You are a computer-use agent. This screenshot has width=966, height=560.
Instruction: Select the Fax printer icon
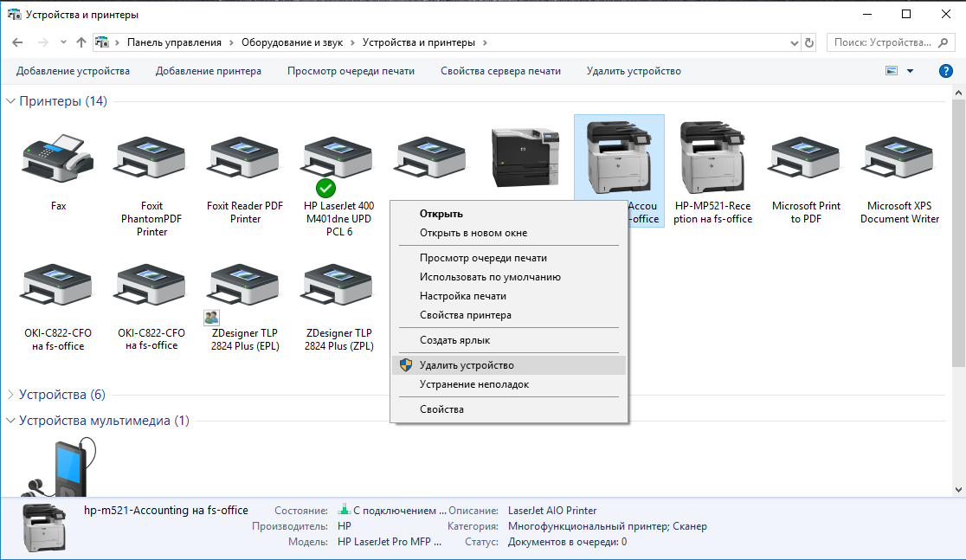pyautogui.click(x=58, y=159)
